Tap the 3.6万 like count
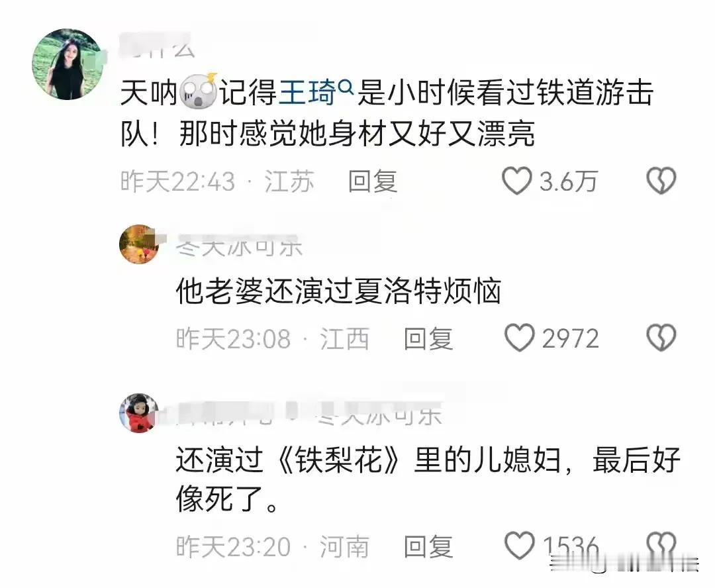This screenshot has height=588, width=715. pos(568,181)
